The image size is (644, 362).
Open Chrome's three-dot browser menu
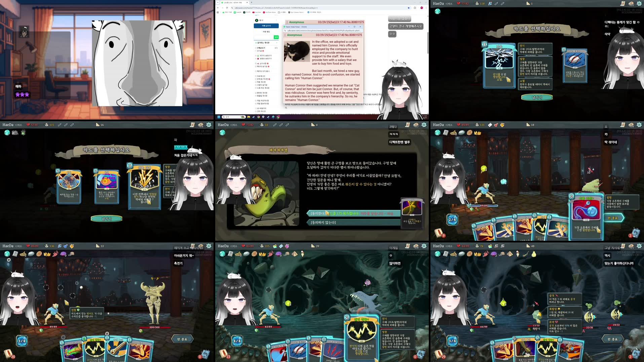[426, 8]
